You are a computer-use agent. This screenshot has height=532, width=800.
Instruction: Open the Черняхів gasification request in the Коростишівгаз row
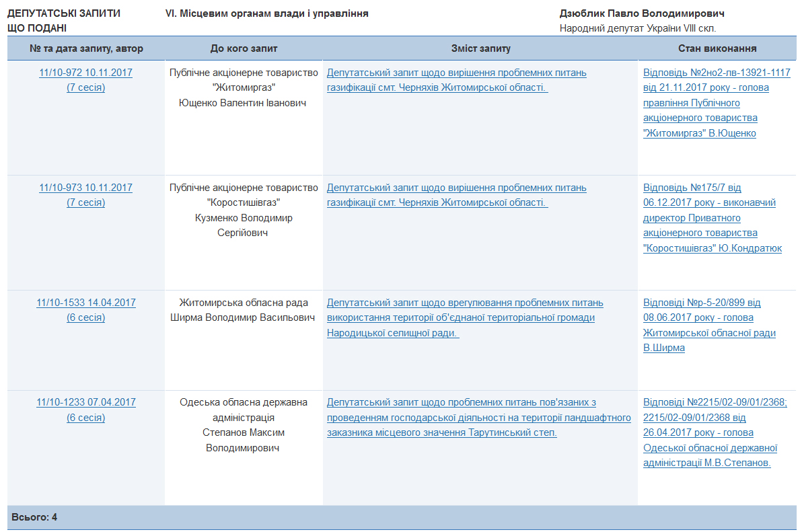pyautogui.click(x=456, y=188)
